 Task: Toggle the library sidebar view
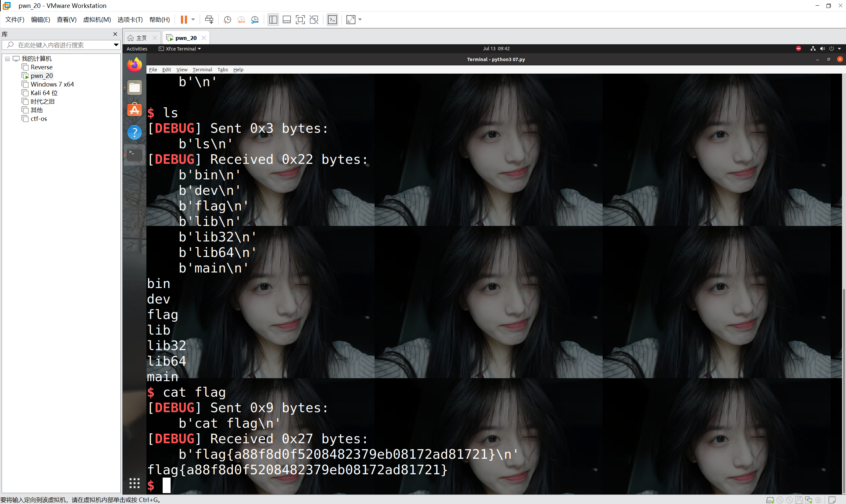(x=273, y=20)
